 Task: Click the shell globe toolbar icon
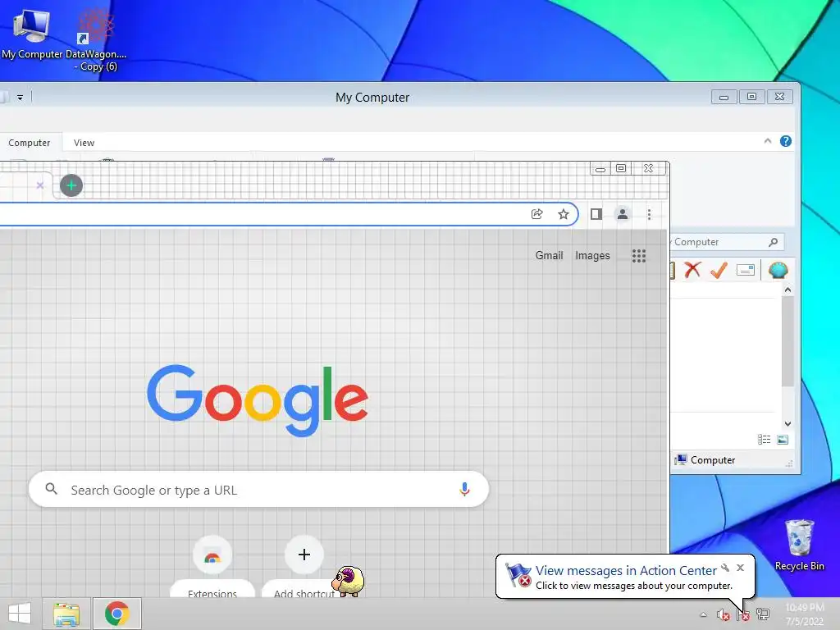778,270
